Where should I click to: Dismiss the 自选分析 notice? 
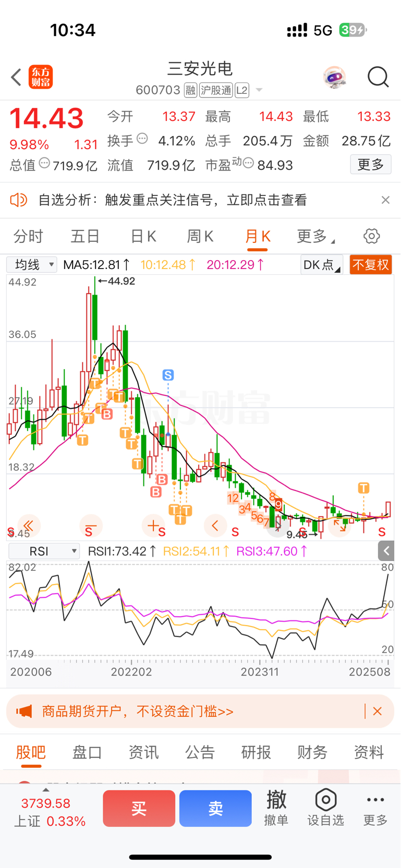(385, 200)
